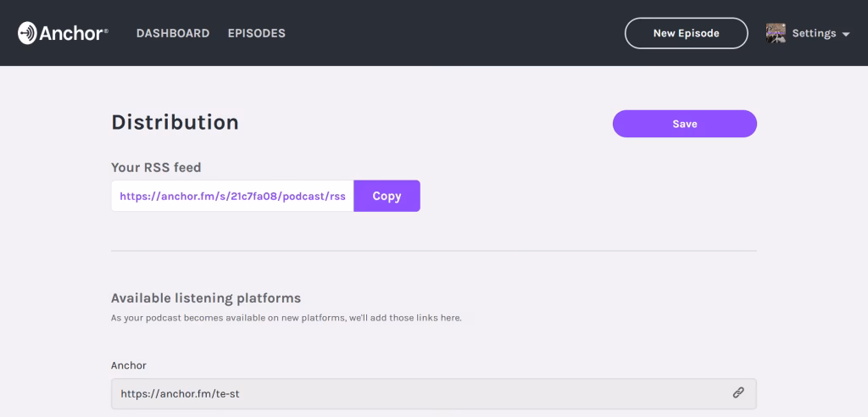
Task: Click the link icon in Anchor field
Action: [x=738, y=392]
